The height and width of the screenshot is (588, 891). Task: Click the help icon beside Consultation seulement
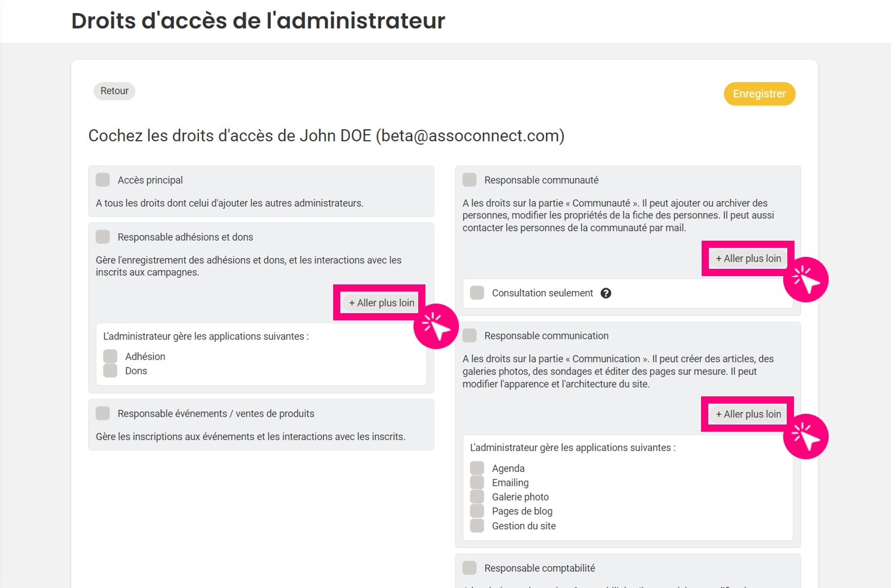point(606,293)
